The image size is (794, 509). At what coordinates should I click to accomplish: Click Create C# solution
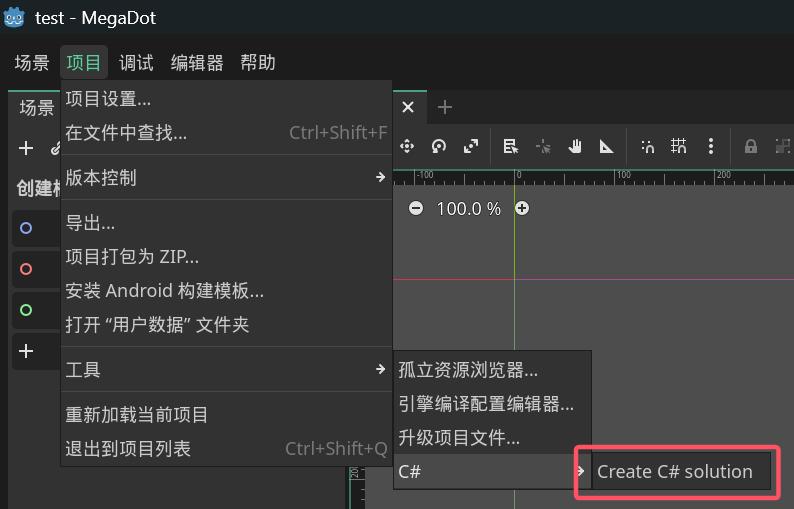(675, 471)
